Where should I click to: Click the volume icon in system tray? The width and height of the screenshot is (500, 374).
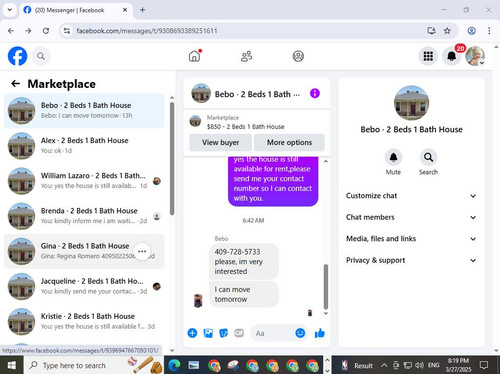tap(419, 365)
